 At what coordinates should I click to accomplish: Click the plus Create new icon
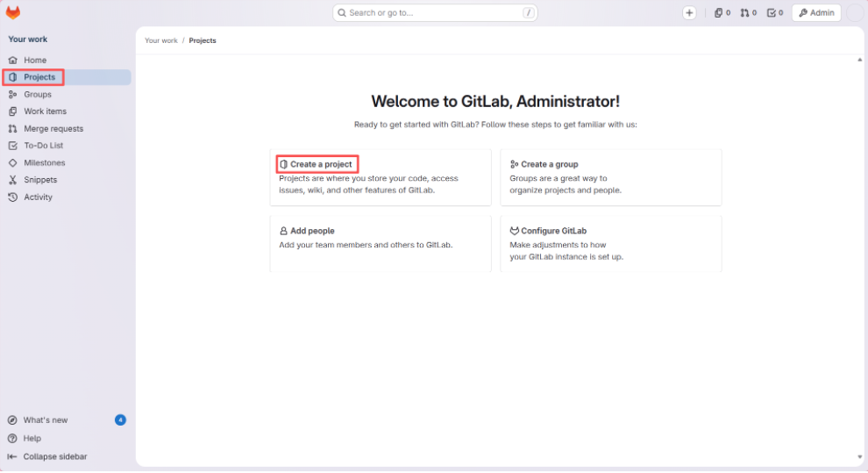(x=689, y=13)
